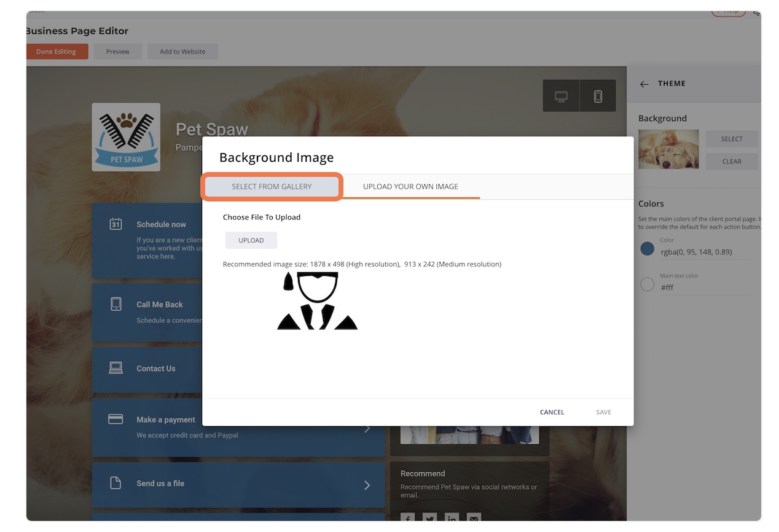Click the "Background Image" dialog title

276,157
